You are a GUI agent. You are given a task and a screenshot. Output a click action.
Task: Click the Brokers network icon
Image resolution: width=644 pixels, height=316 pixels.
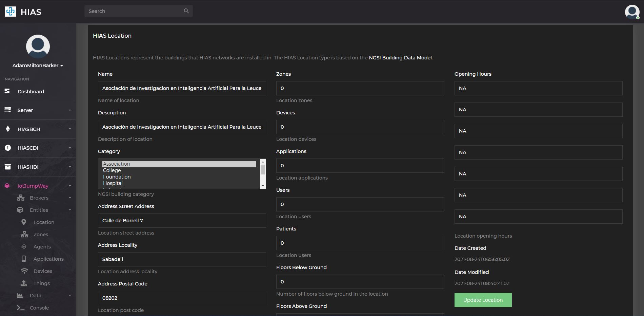tap(21, 198)
